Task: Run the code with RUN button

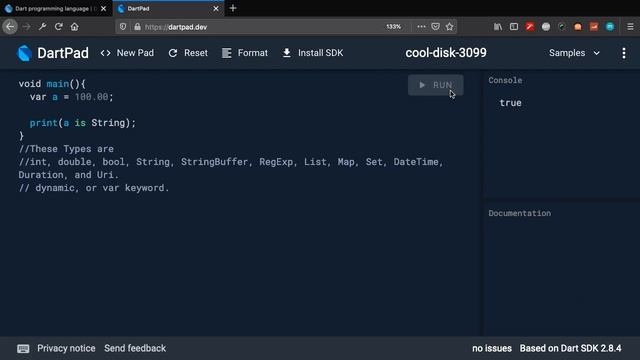Action: (436, 85)
